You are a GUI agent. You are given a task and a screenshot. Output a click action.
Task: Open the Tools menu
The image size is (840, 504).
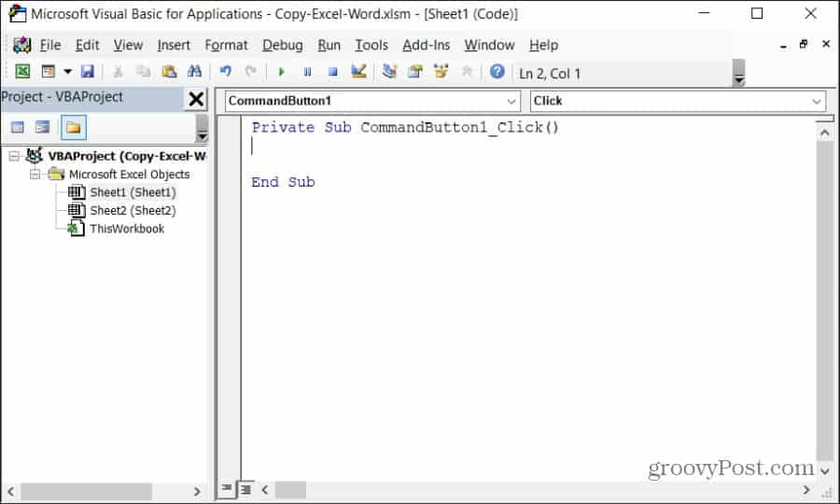[x=371, y=46]
